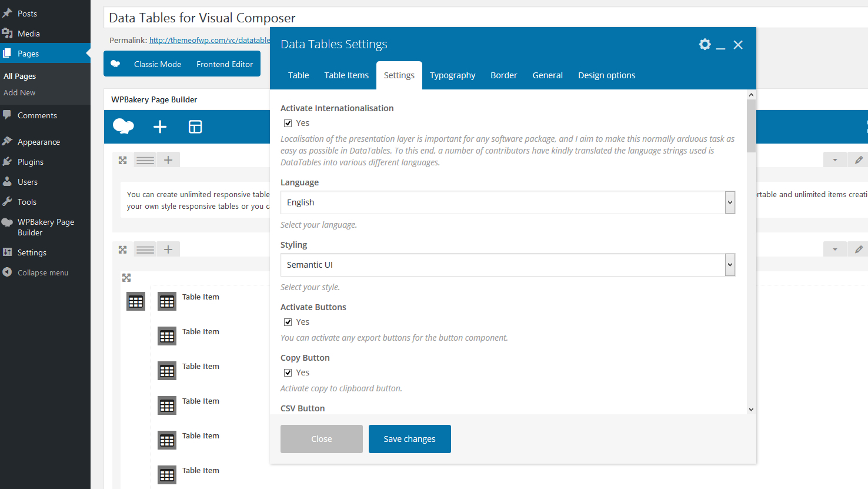This screenshot has width=868, height=489.
Task: Click the dialog scrollbar down arrow
Action: coord(751,410)
